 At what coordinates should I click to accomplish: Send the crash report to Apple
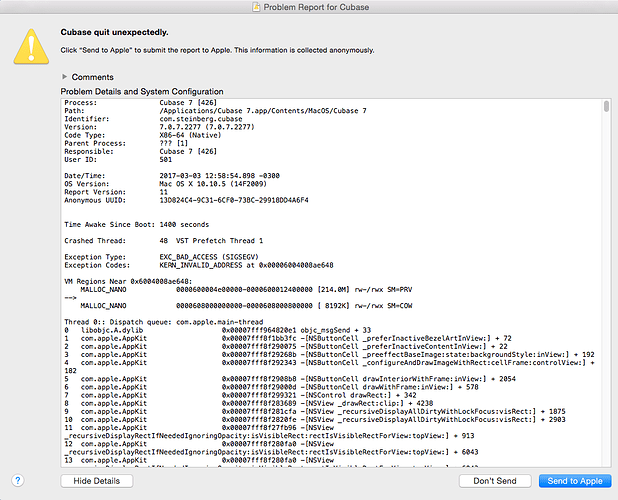(x=575, y=481)
